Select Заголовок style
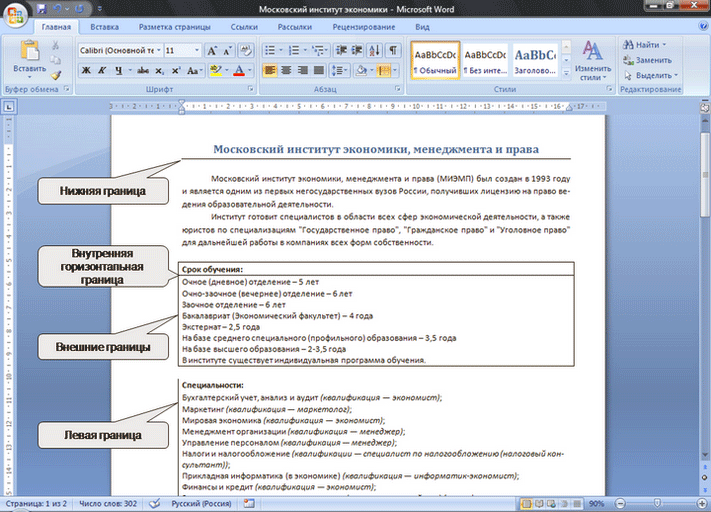 click(x=535, y=61)
